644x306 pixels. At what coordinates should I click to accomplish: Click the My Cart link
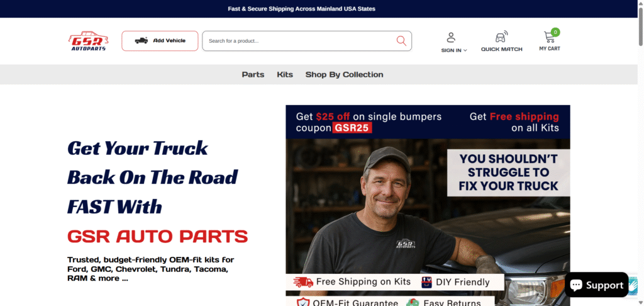pyautogui.click(x=550, y=48)
